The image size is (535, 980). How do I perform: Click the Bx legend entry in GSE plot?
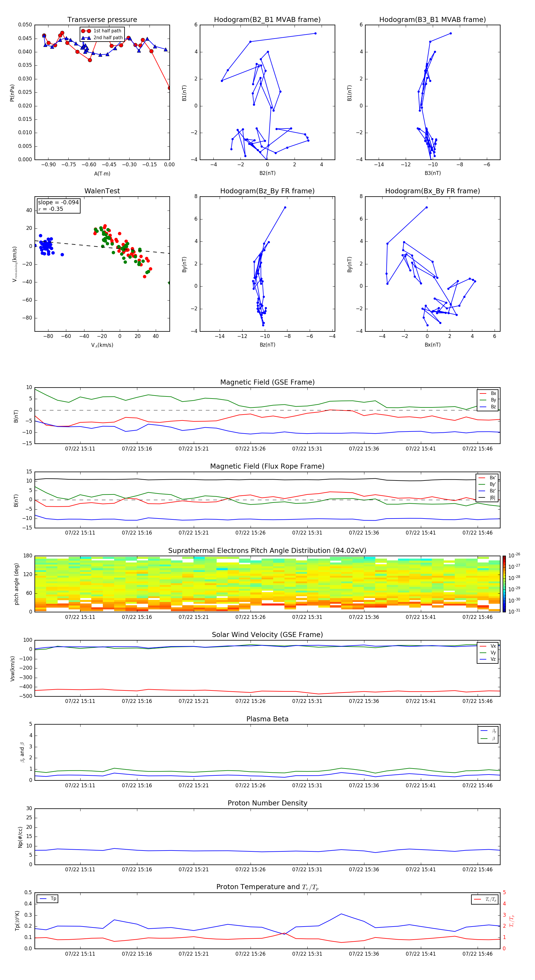488,393
